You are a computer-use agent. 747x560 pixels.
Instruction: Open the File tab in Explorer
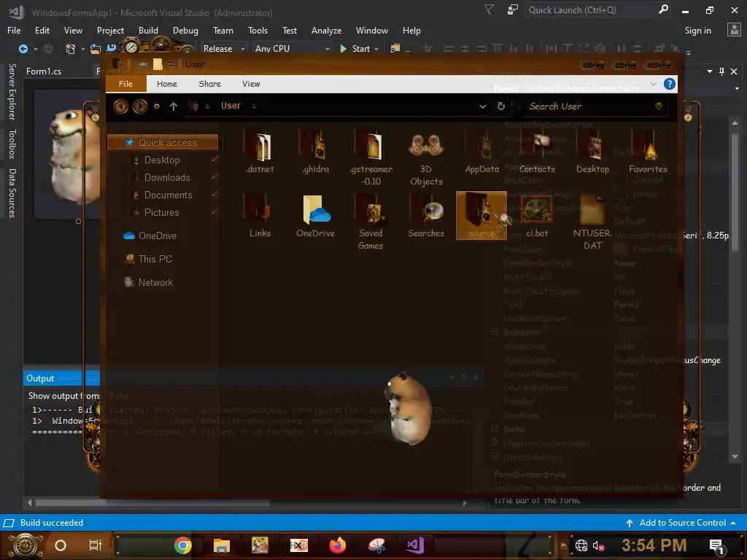coord(125,84)
